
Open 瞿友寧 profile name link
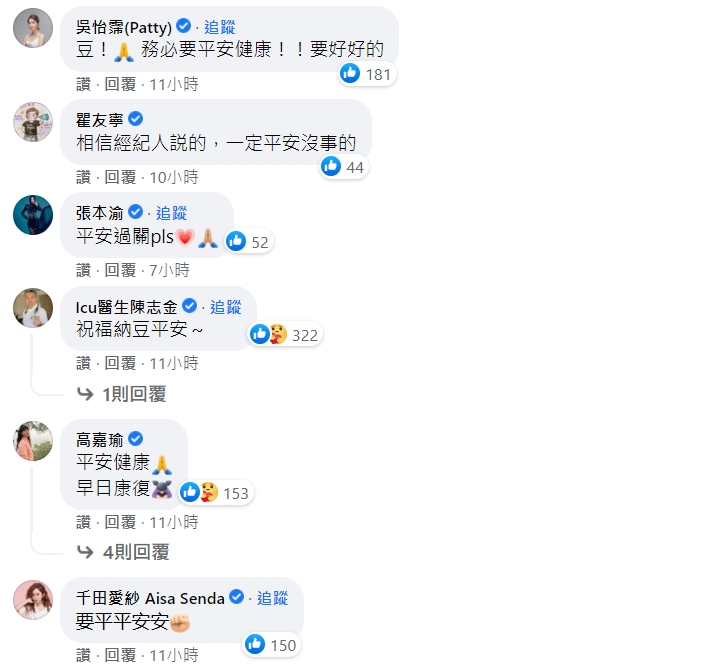tap(100, 119)
